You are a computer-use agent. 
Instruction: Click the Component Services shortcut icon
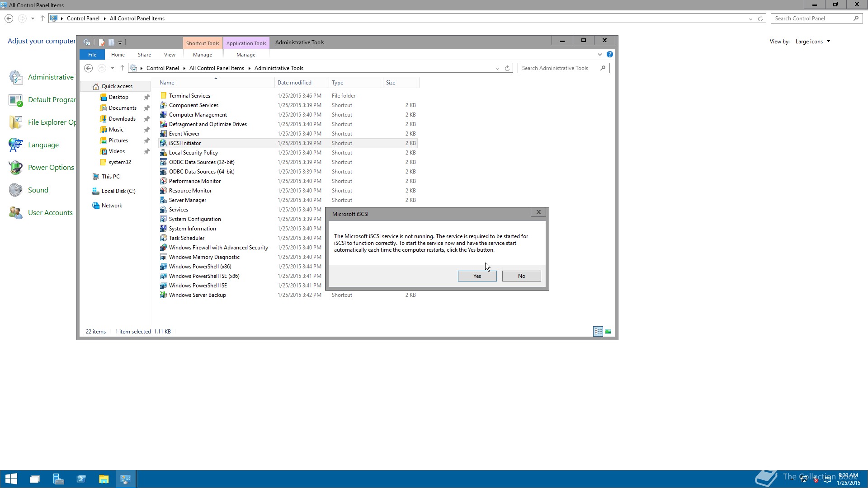[164, 105]
